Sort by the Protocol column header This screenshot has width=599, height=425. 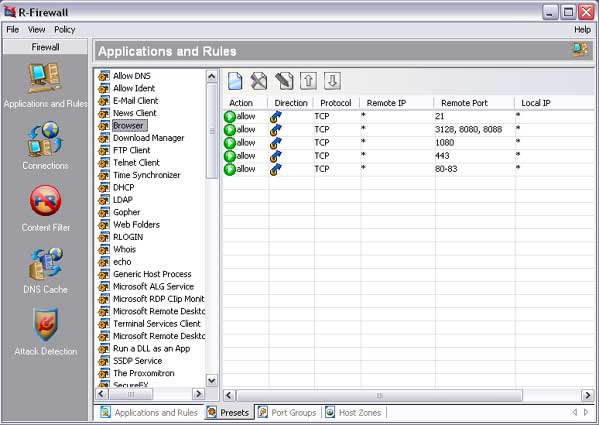pyautogui.click(x=336, y=103)
